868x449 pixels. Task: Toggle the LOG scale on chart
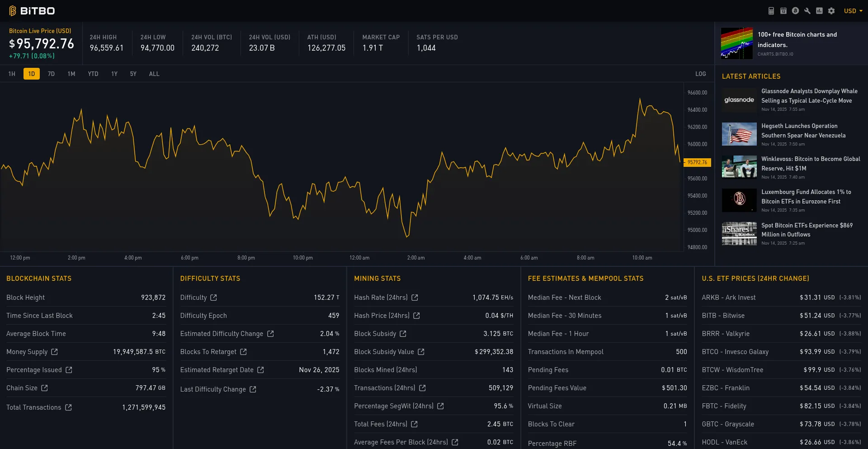pyautogui.click(x=700, y=74)
